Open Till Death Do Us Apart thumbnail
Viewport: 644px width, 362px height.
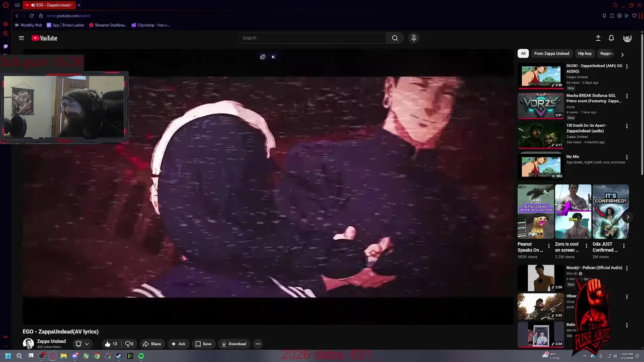coord(541,136)
